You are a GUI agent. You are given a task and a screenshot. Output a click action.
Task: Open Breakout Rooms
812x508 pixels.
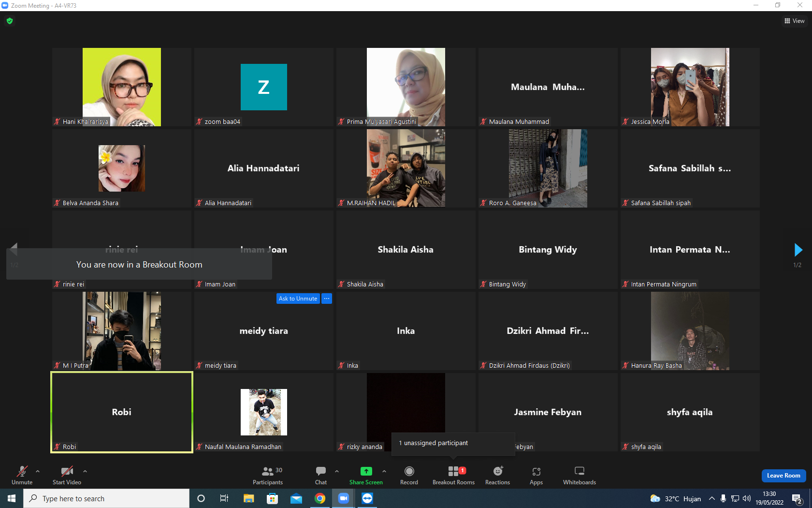click(453, 476)
